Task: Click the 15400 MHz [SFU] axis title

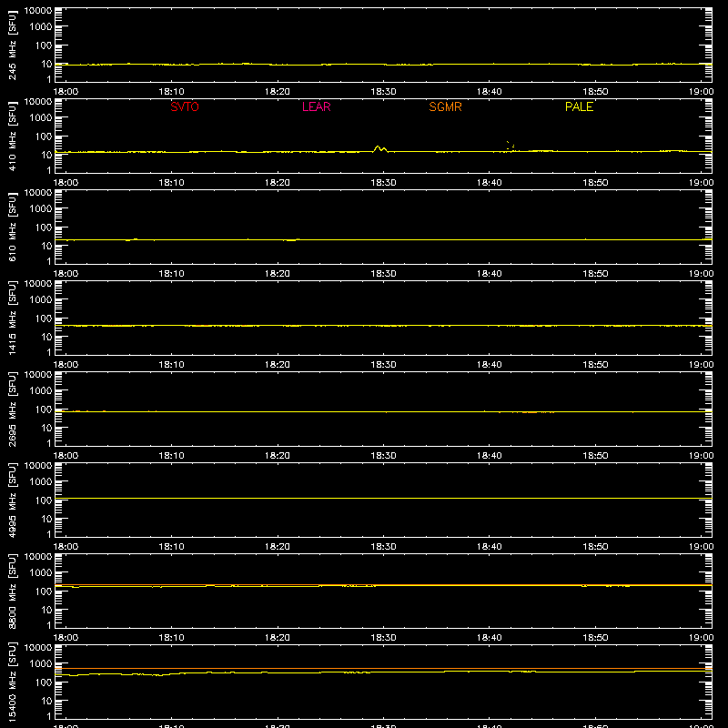Action: click(12, 682)
